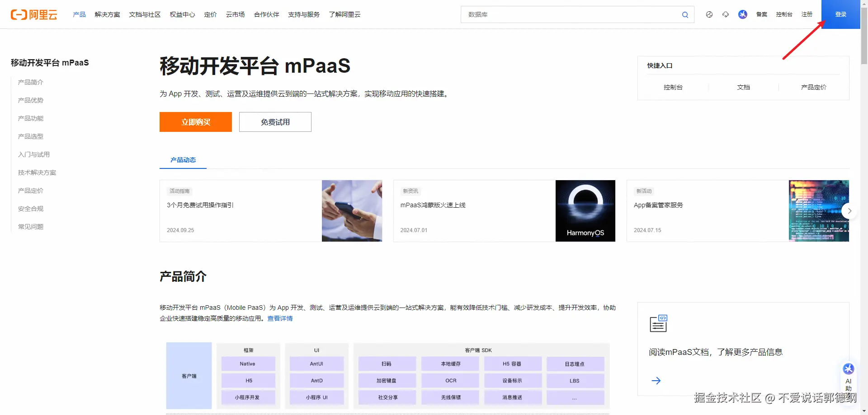Click the 控制台 header link
This screenshot has height=415, width=868.
(x=784, y=14)
